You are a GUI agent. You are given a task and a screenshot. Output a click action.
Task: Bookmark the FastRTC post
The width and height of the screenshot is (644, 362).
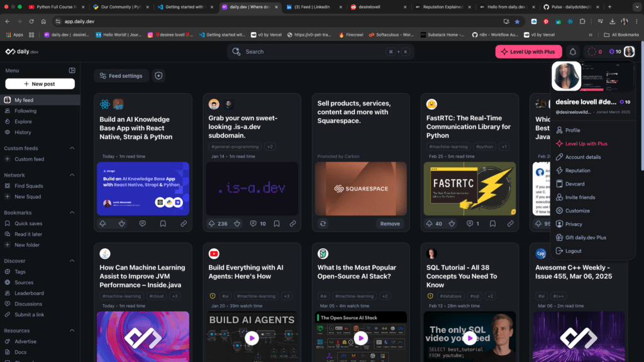click(x=492, y=224)
